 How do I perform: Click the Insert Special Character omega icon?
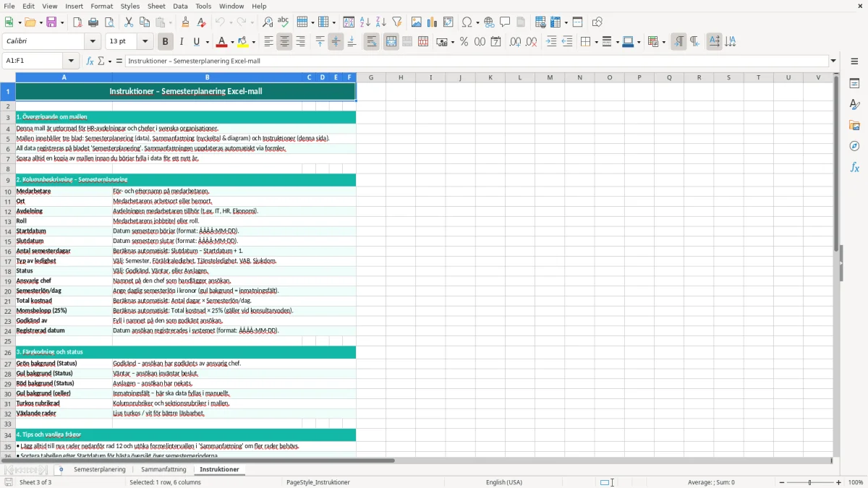click(467, 22)
